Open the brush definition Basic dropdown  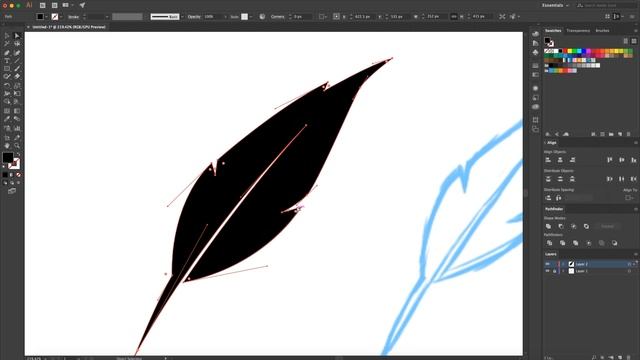coord(182,17)
